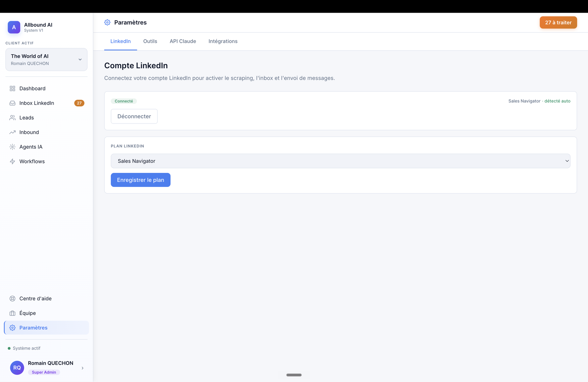Click the CLIENT ACTIF label
Screen dimensions: 588x382
(20, 43)
